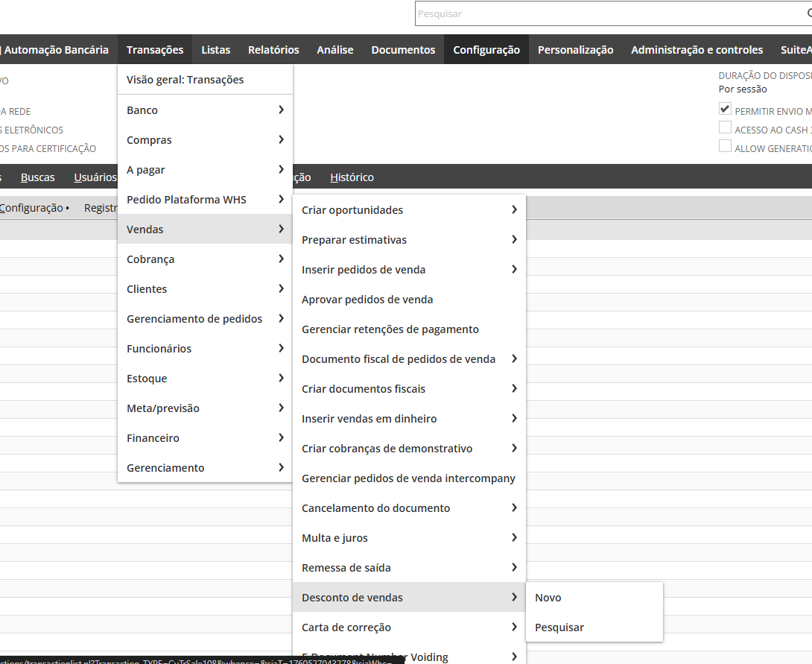Click Aprovar pedidos de venda
Image resolution: width=812 pixels, height=664 pixels.
coord(367,300)
